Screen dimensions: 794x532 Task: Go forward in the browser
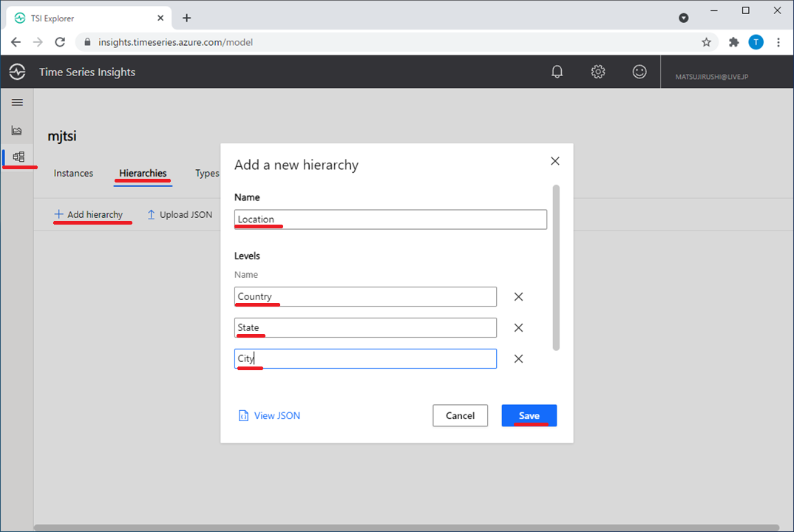[38, 42]
